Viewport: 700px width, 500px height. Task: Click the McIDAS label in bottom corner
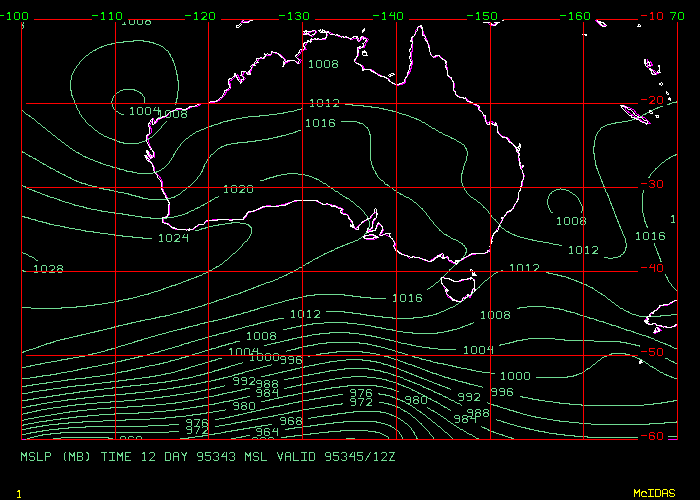[656, 493]
